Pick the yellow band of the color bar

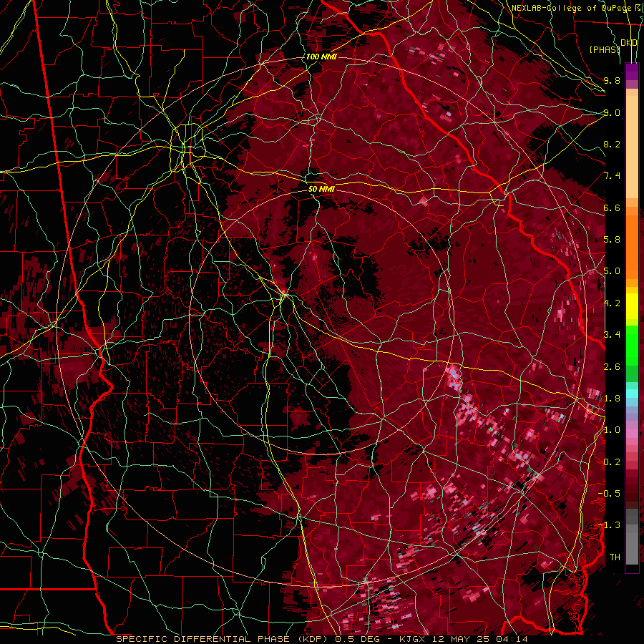[632, 306]
